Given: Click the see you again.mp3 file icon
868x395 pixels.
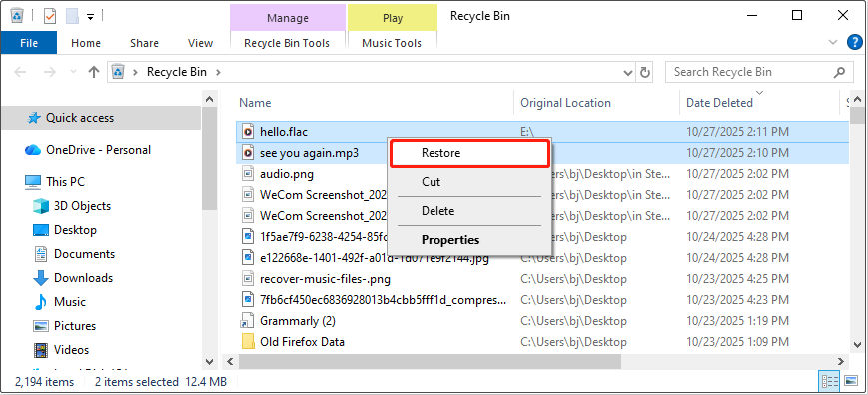Looking at the screenshot, I should (x=248, y=153).
